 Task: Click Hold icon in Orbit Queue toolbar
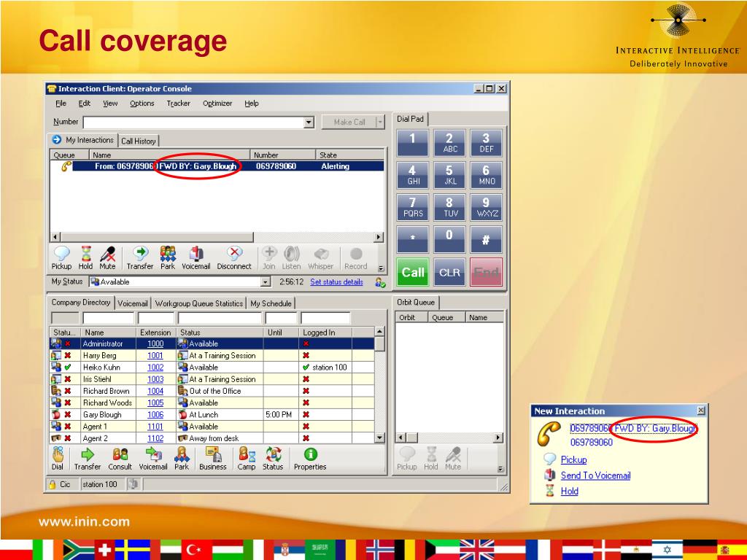point(430,459)
